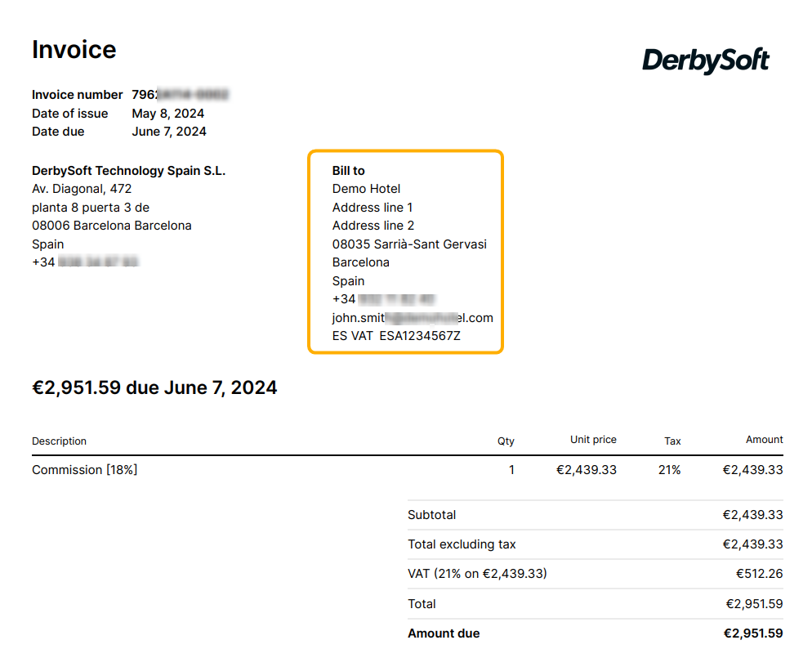Click the Unit price column header
Image resolution: width=812 pixels, height=658 pixels.
pyautogui.click(x=593, y=440)
